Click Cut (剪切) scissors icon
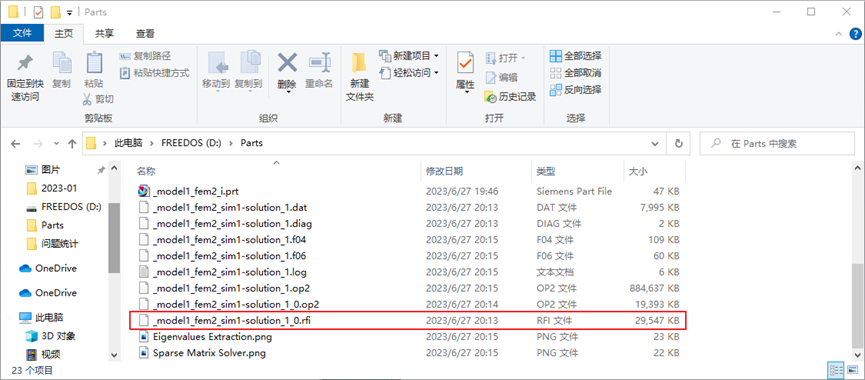This screenshot has height=380, width=865. (x=87, y=99)
